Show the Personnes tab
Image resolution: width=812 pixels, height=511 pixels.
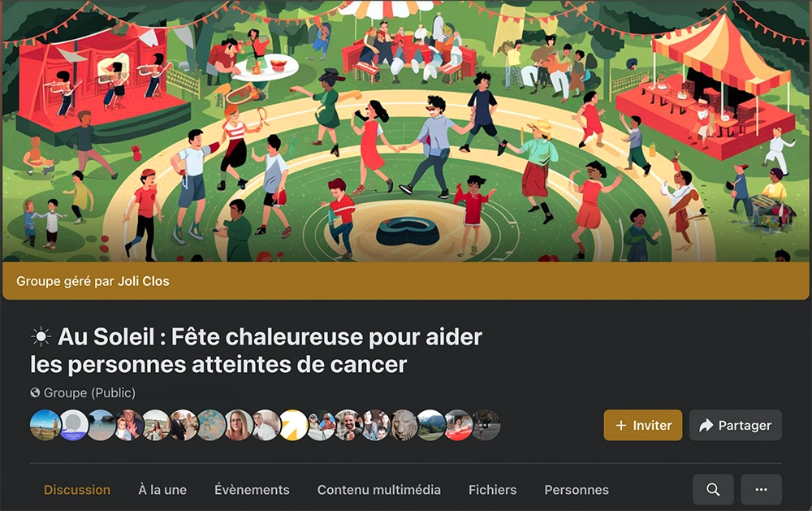[577, 490]
